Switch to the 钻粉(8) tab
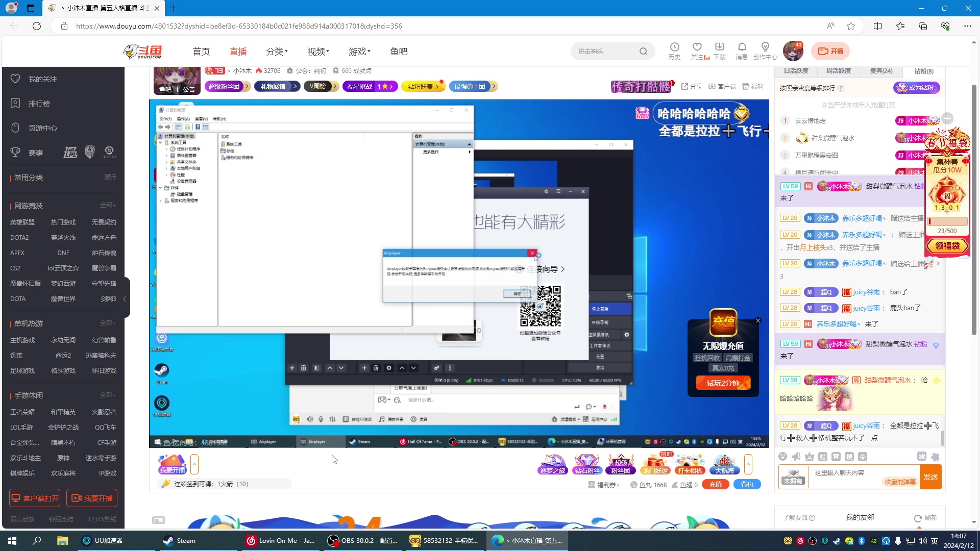 pyautogui.click(x=924, y=71)
